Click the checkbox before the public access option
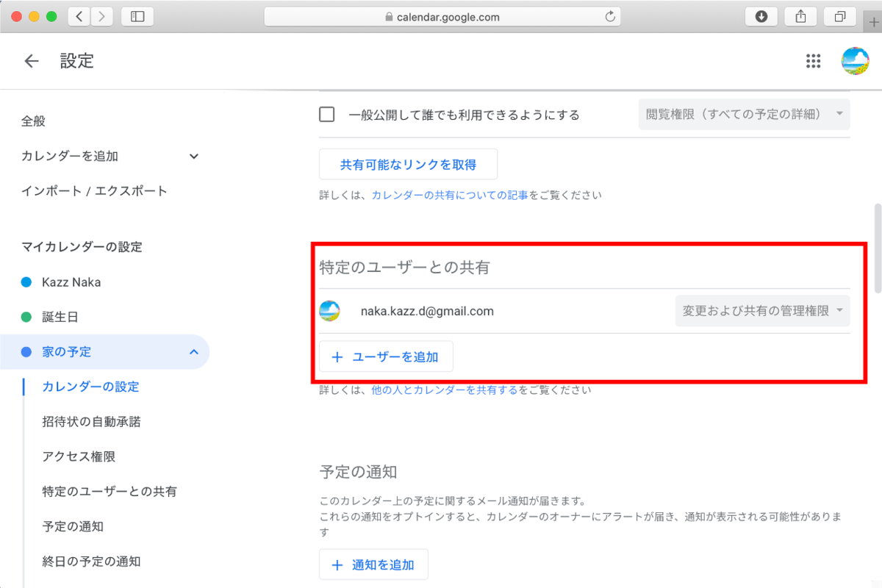The height and width of the screenshot is (588, 882). pos(326,114)
